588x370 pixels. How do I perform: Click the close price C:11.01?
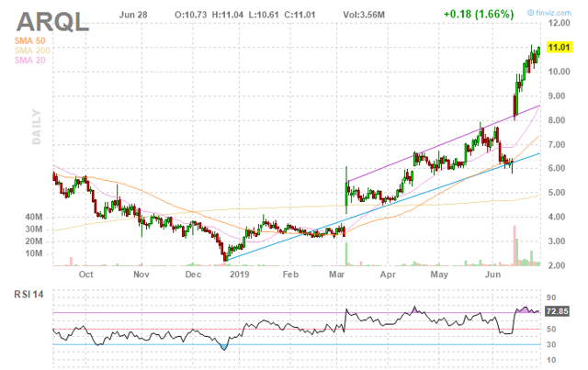[300, 15]
